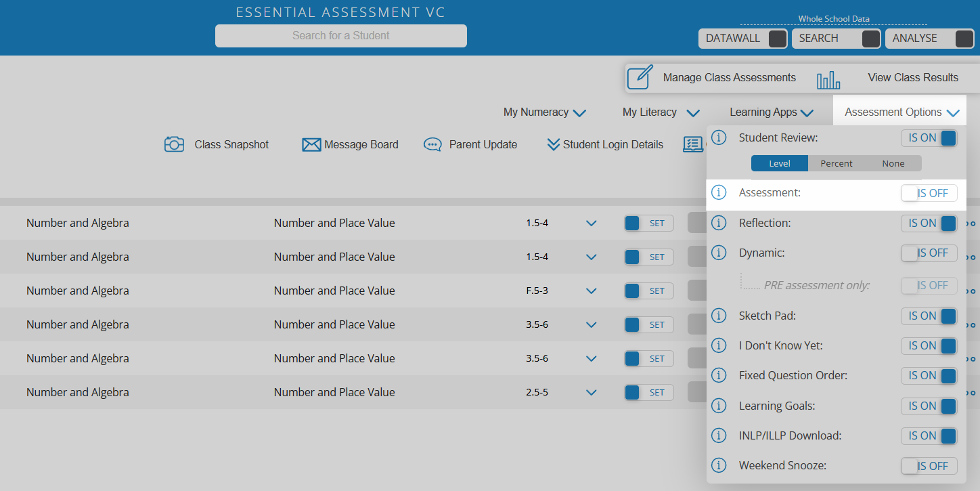Screen dimensions: 980x491
Task: Click the 2.5-5 level range cell
Action: pos(537,392)
